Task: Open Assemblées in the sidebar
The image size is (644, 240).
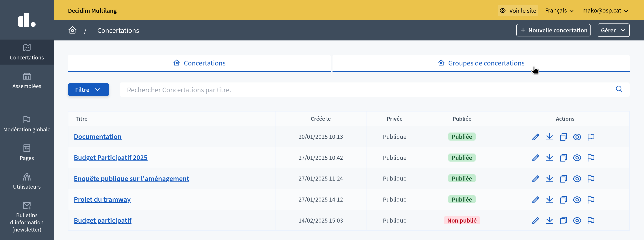Action: click(27, 81)
